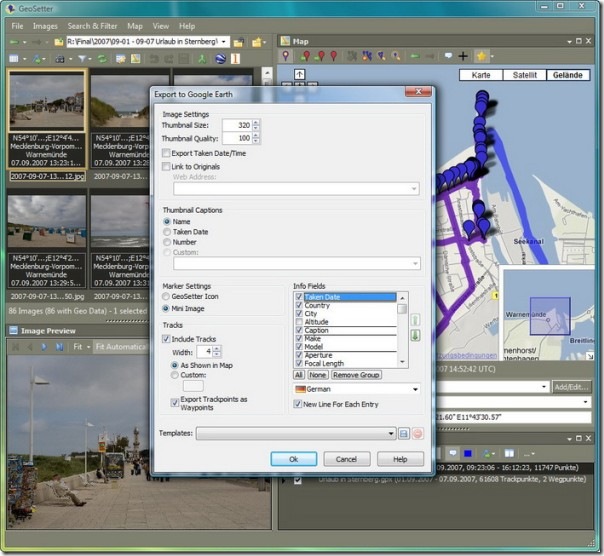The width and height of the screenshot is (604, 556).
Task: Click the speech bubble icon in tracks panel toolbar
Action: pyautogui.click(x=453, y=453)
